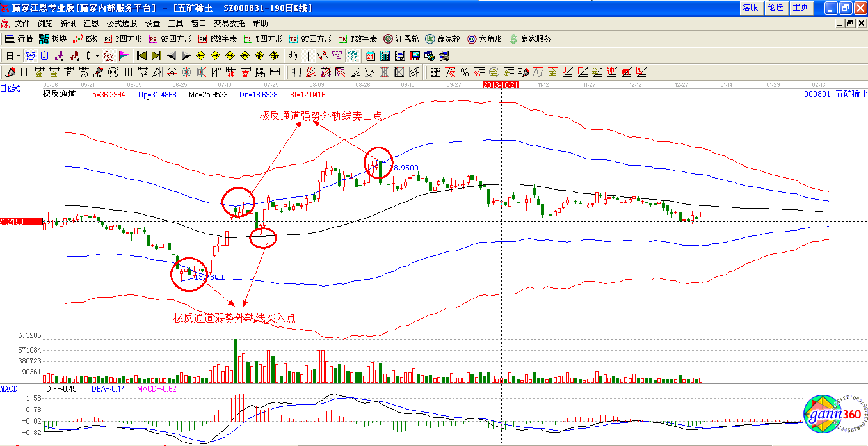This screenshot has width=868, height=446.
Task: Click the 2013-10-21 date marker on timeline
Action: [x=500, y=84]
